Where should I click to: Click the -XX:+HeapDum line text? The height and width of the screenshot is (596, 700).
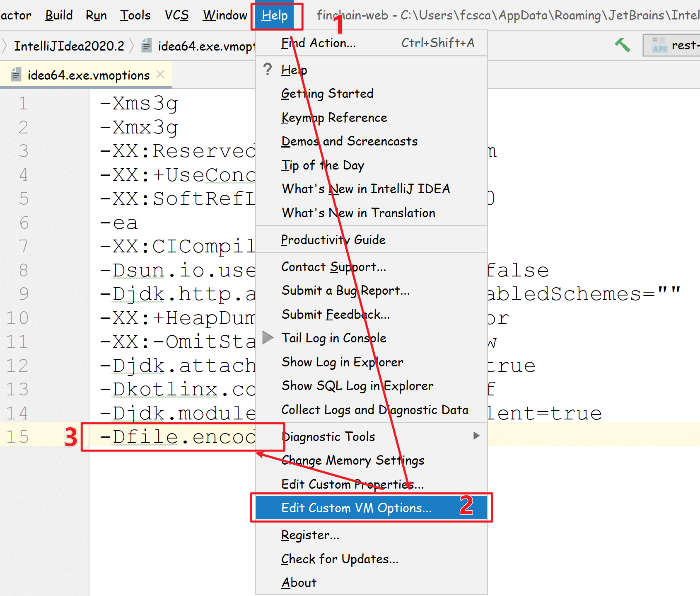[177, 318]
